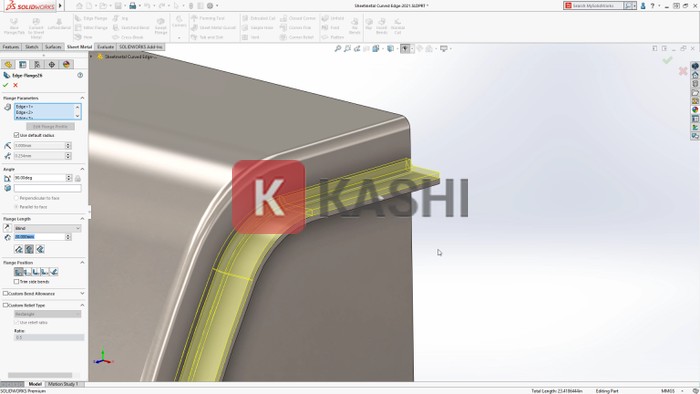This screenshot has height=394, width=700.
Task: Open the Surfaces ribbon tab
Action: click(53, 47)
